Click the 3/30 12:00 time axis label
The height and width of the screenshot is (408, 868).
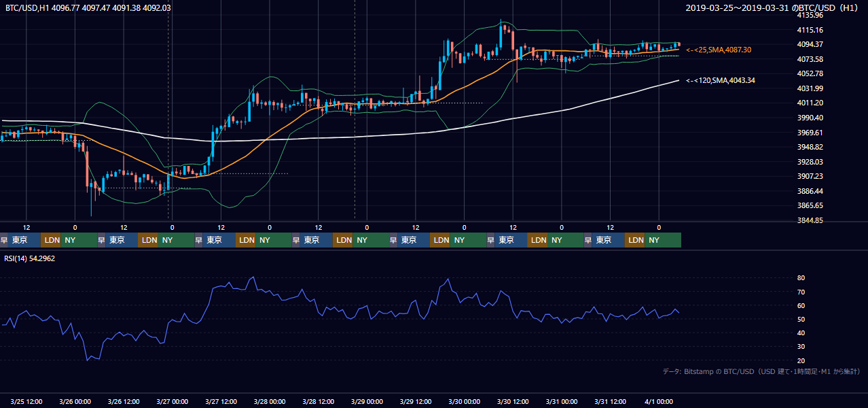point(513,401)
